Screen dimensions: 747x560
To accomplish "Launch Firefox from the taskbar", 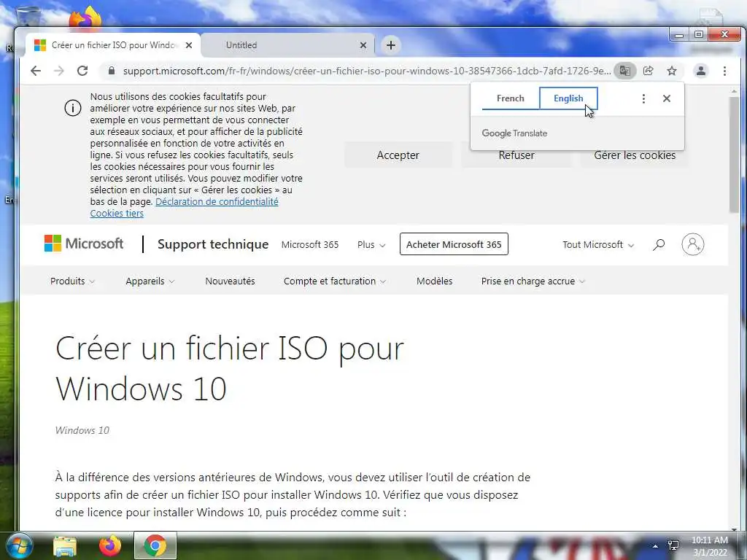I will (110, 545).
